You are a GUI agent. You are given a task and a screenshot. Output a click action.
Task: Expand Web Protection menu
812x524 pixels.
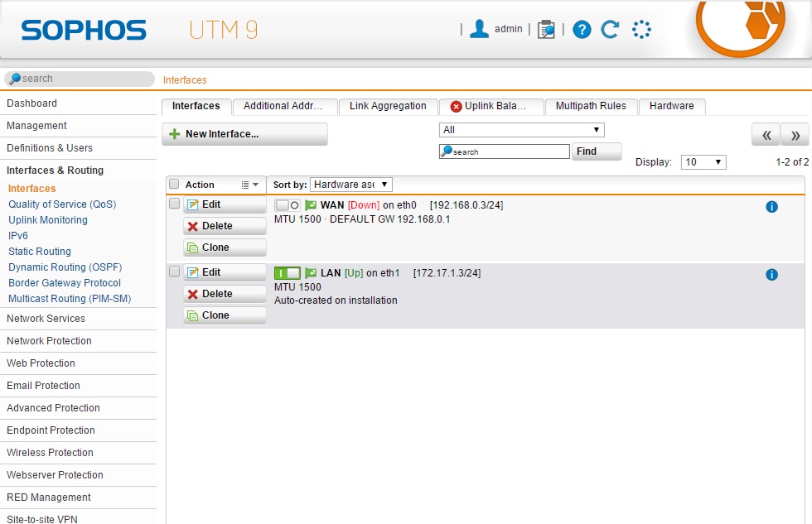(78, 363)
